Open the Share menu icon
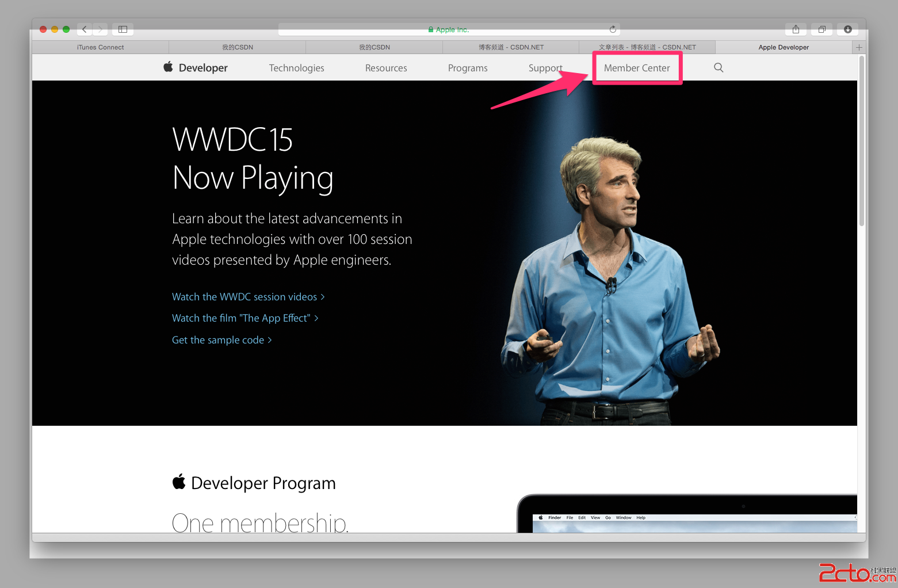Image resolution: width=898 pixels, height=588 pixels. click(796, 29)
